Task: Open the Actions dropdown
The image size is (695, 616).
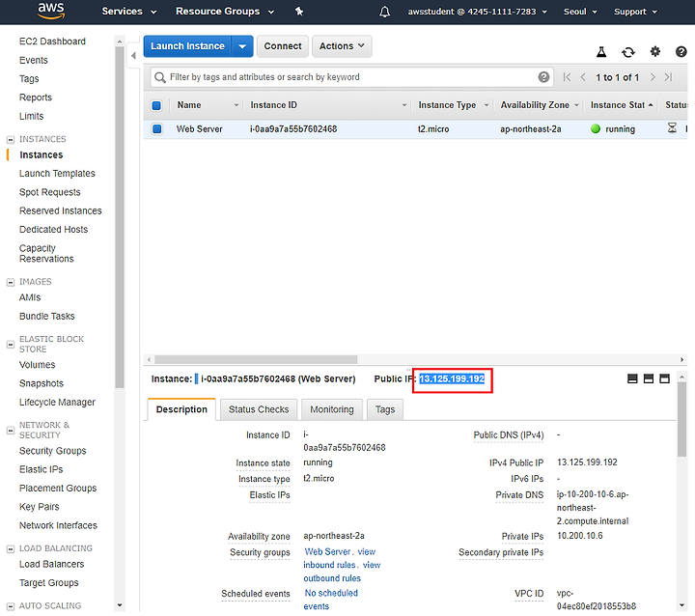Action: point(342,46)
